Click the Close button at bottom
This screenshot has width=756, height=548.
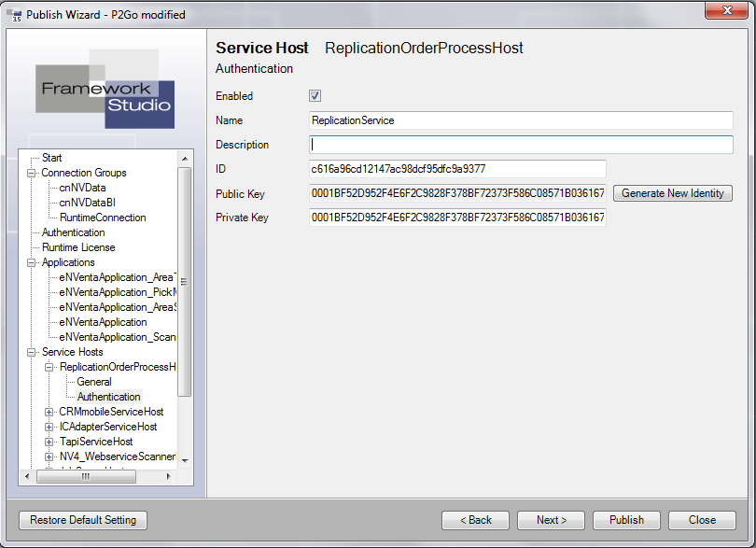[x=702, y=520]
